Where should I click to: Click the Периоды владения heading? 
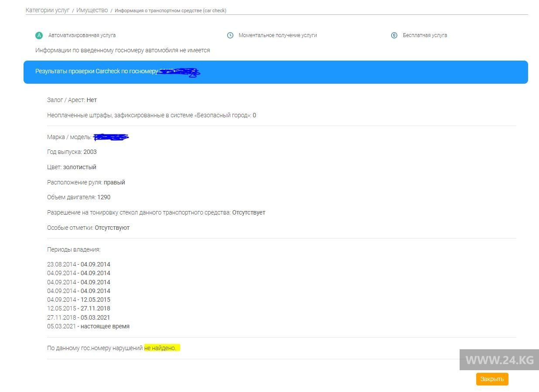point(74,249)
